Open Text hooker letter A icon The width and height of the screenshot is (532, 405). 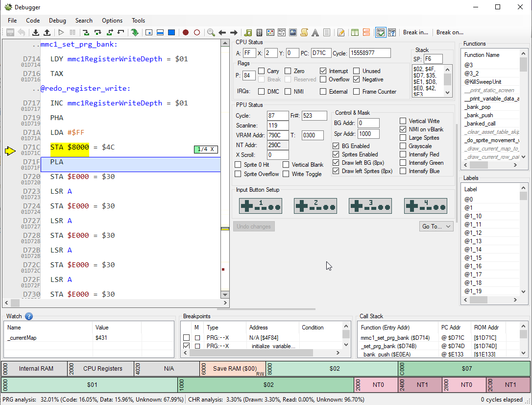[x=315, y=32]
